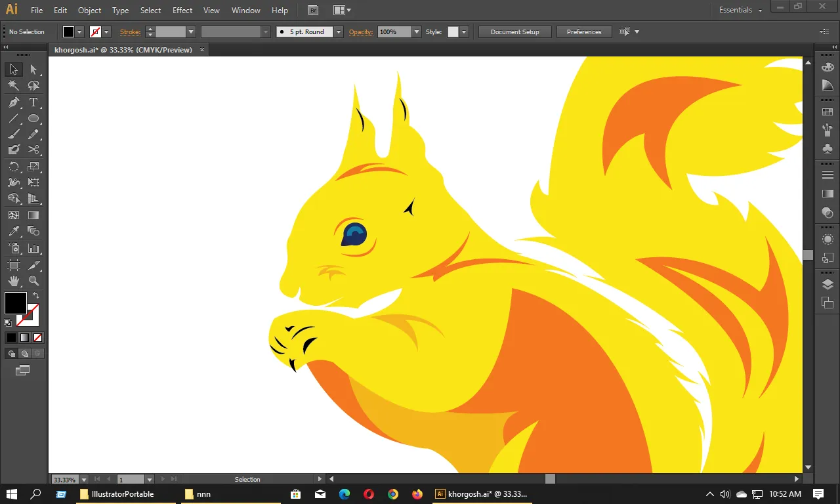The height and width of the screenshot is (504, 840).
Task: Change the screen mode button
Action: (23, 371)
